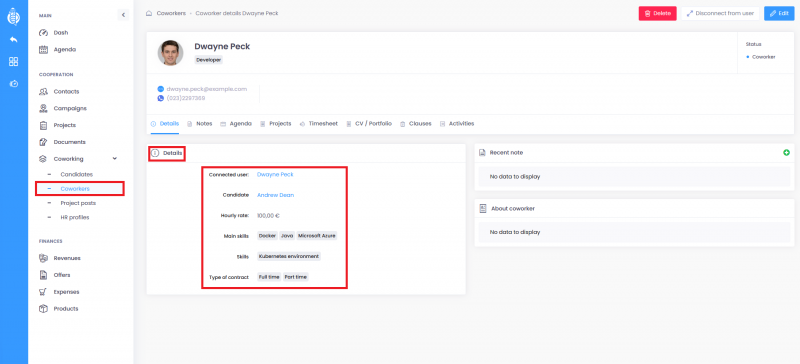Screen dimensions: 800x364
Task: Open the Candidates submenu item
Action: (x=77, y=174)
